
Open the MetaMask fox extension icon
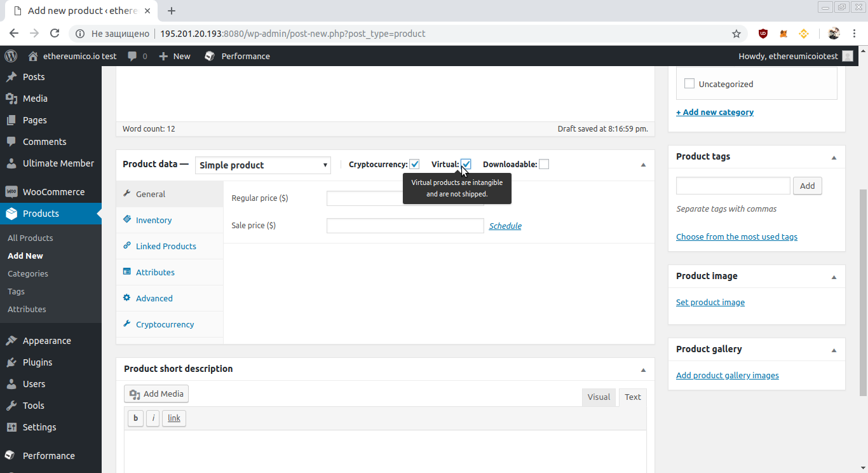pos(783,34)
